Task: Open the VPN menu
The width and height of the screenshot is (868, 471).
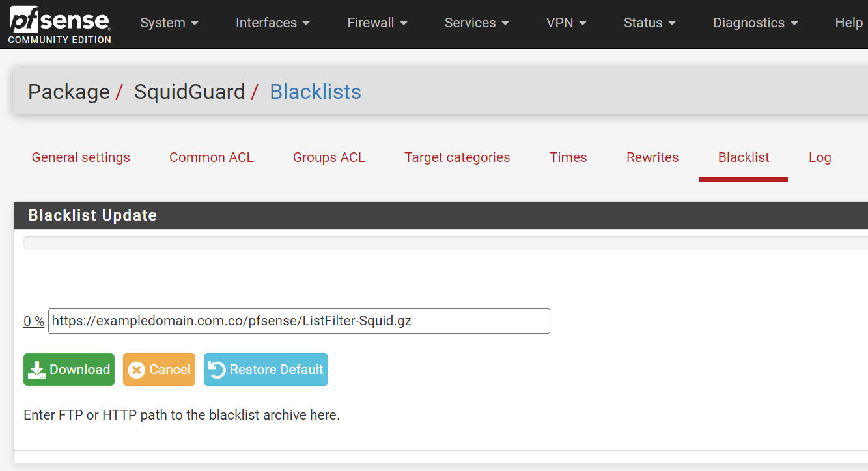Action: point(565,23)
